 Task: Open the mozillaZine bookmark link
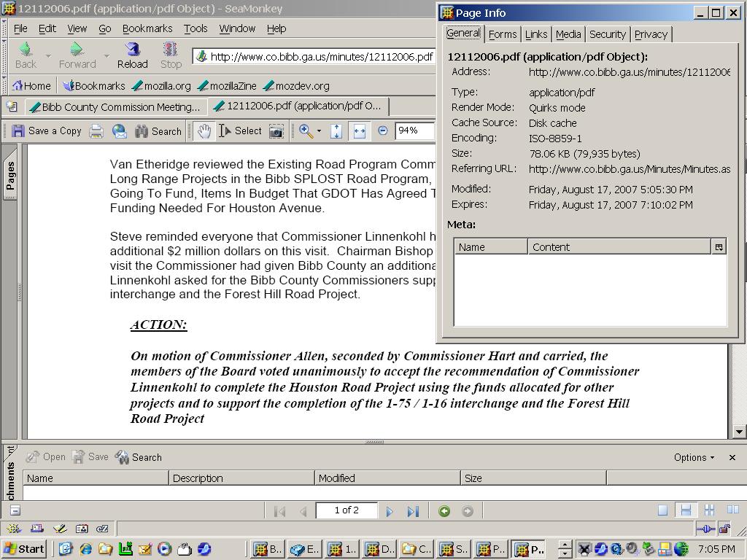(x=228, y=86)
